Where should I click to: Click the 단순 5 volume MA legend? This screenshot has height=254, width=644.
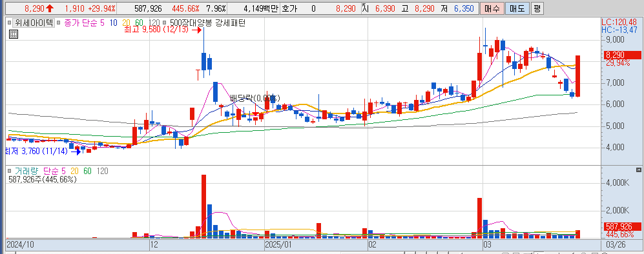[54, 171]
